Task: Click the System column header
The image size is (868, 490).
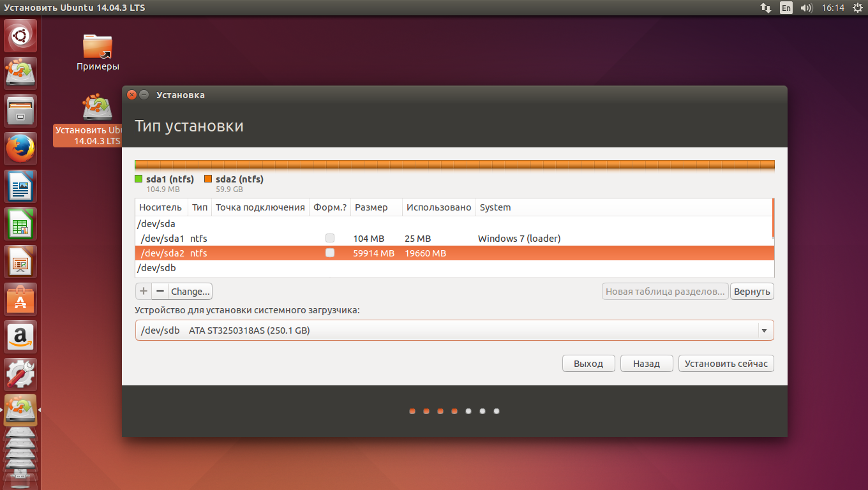Action: point(624,207)
